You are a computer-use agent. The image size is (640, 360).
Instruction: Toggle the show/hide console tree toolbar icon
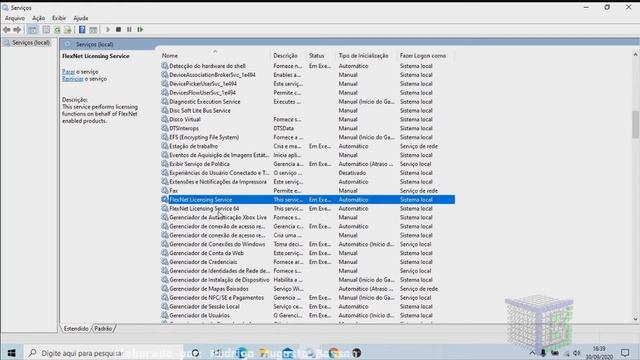point(33,29)
